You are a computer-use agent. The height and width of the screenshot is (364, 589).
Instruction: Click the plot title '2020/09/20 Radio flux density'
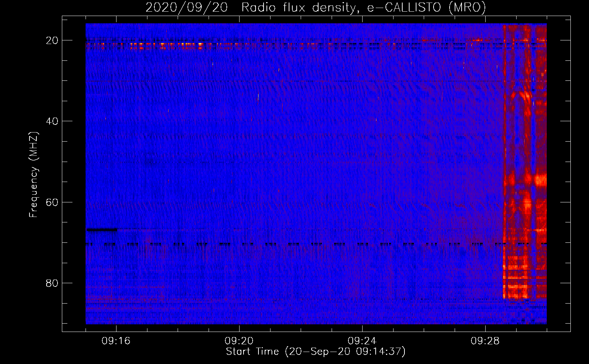pos(316,7)
